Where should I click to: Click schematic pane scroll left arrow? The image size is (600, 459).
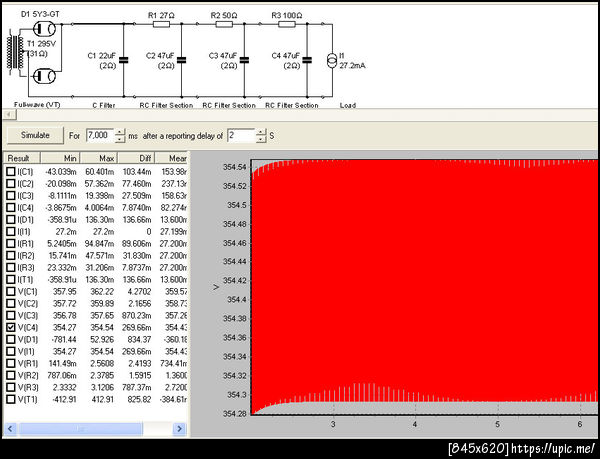coord(9,114)
